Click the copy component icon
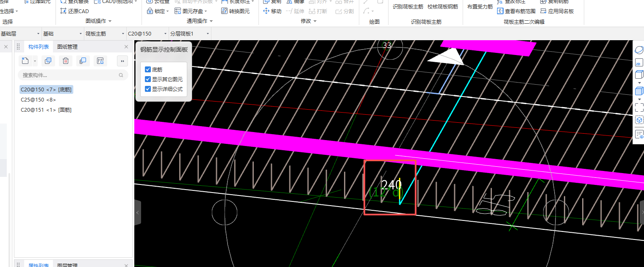The height and width of the screenshot is (267, 644). coord(48,61)
